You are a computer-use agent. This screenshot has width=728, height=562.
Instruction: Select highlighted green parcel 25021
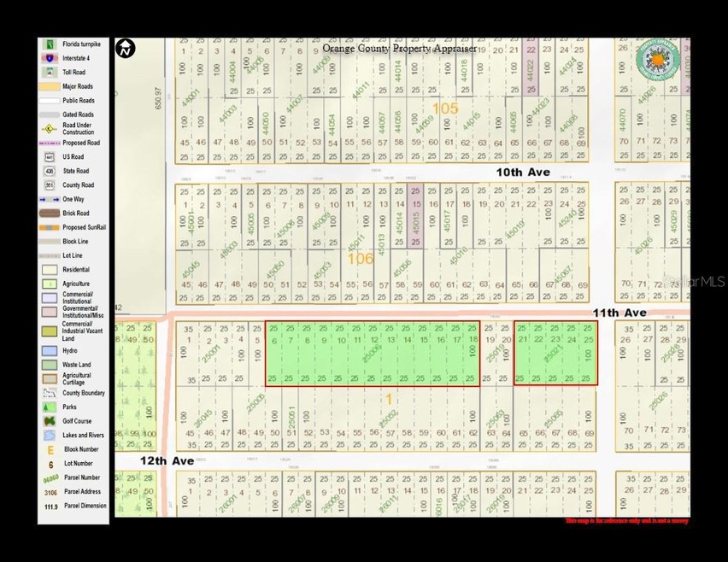pyautogui.click(x=555, y=353)
